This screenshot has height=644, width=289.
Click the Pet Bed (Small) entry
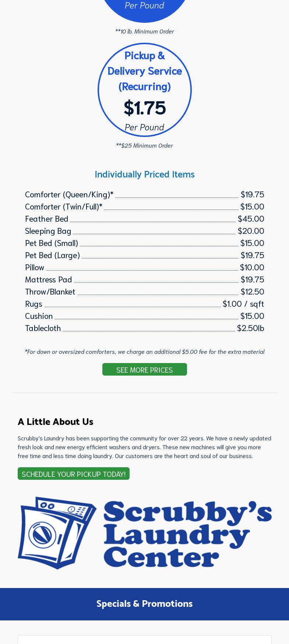52,243
